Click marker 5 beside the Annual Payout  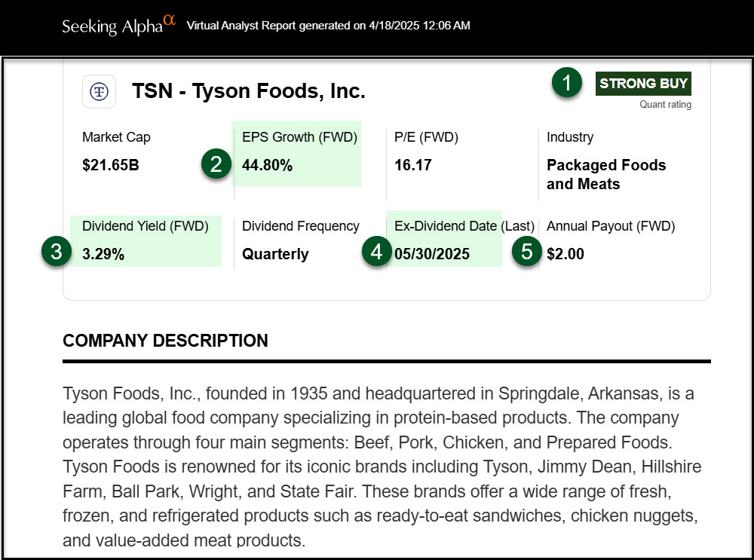coord(527,252)
